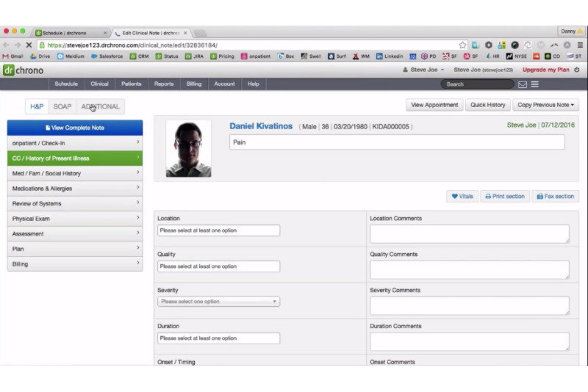Open Daniel Kivatinos patient name link
The image size is (588, 392).
pos(260,126)
